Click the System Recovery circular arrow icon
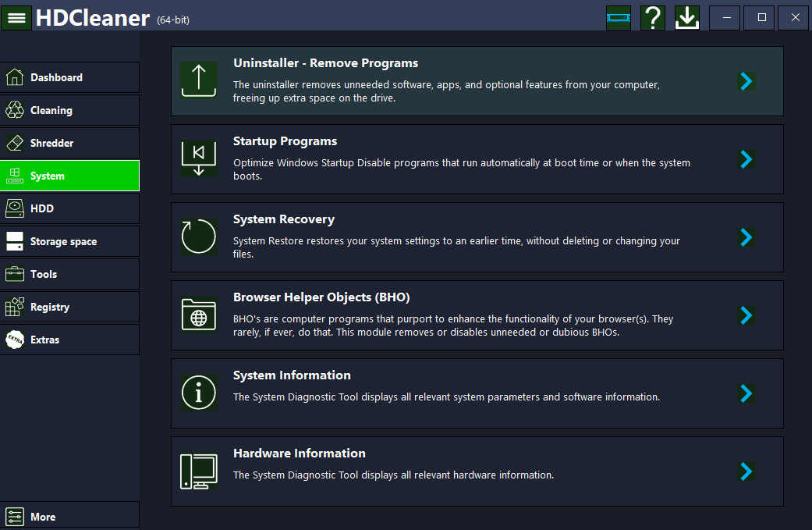The width and height of the screenshot is (812, 530). tap(199, 237)
